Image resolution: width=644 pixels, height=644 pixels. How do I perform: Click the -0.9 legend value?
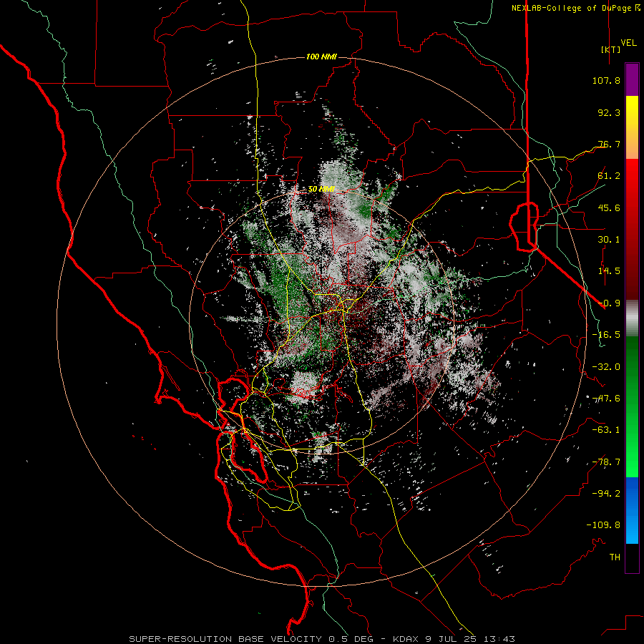click(609, 303)
